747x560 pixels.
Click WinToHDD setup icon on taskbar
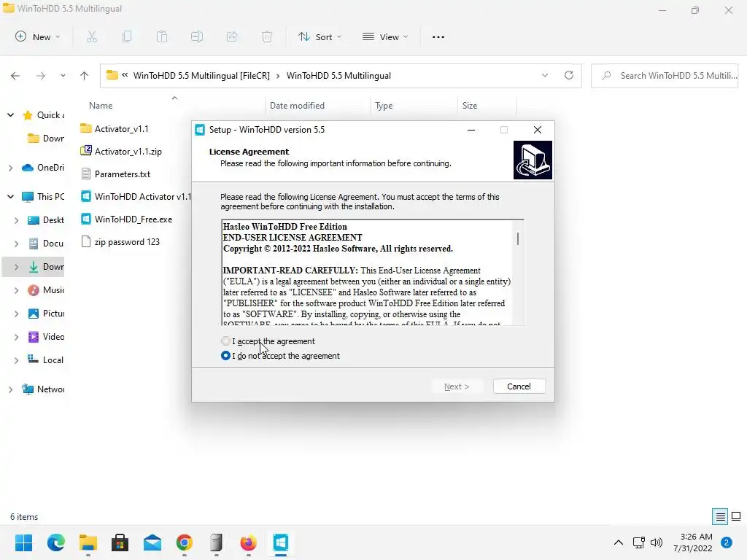281,542
